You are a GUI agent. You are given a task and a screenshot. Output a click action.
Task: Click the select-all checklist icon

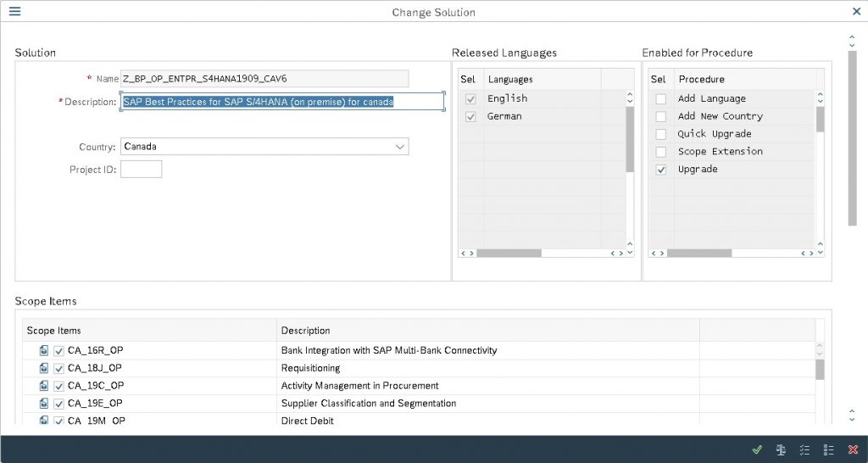(x=804, y=449)
